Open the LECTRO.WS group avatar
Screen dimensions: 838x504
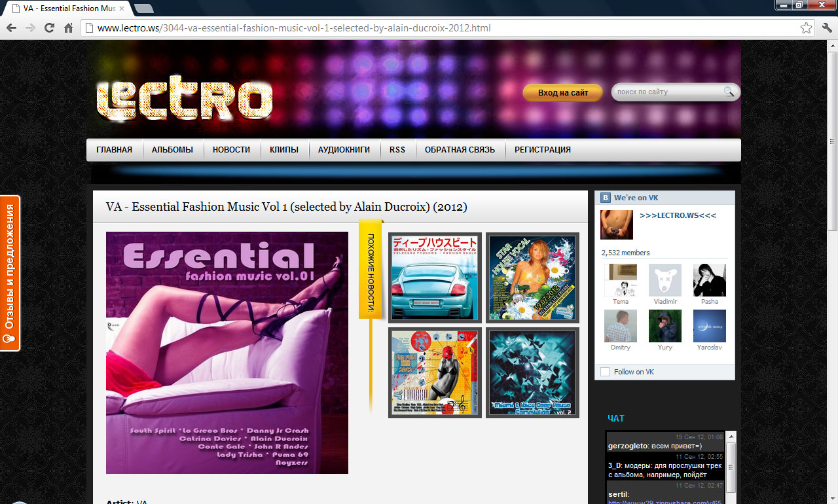[617, 225]
